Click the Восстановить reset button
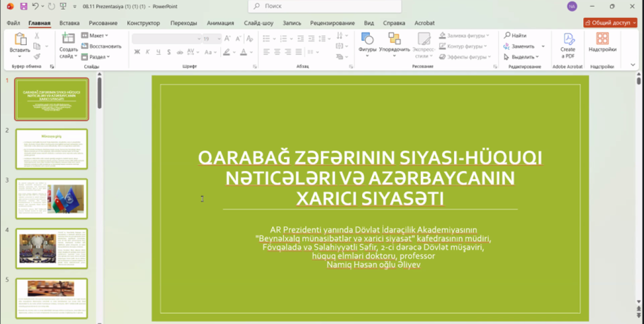 101,46
